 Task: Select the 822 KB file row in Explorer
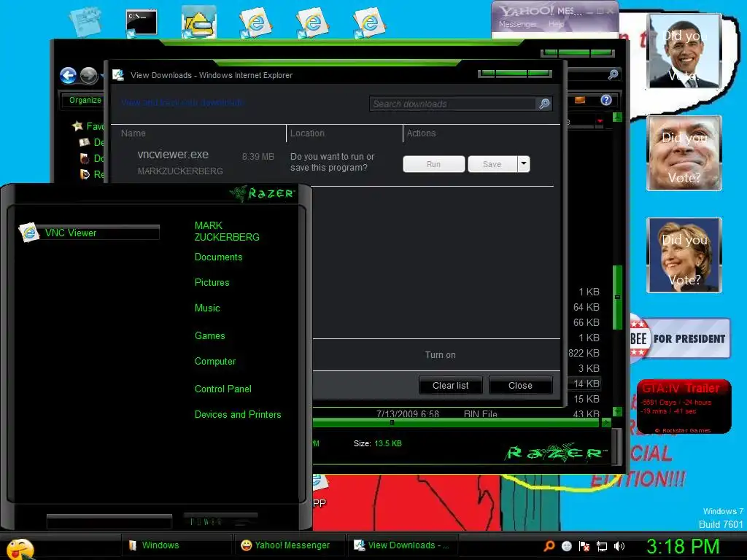583,353
